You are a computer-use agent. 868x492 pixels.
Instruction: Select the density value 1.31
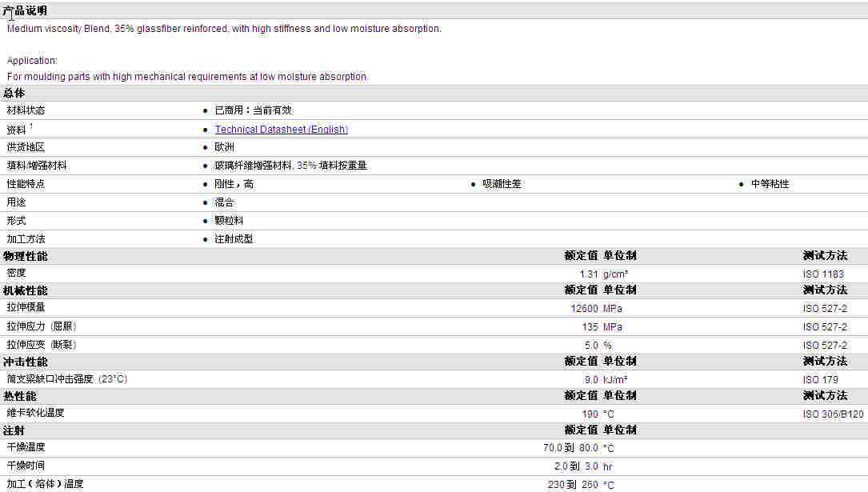click(x=589, y=274)
